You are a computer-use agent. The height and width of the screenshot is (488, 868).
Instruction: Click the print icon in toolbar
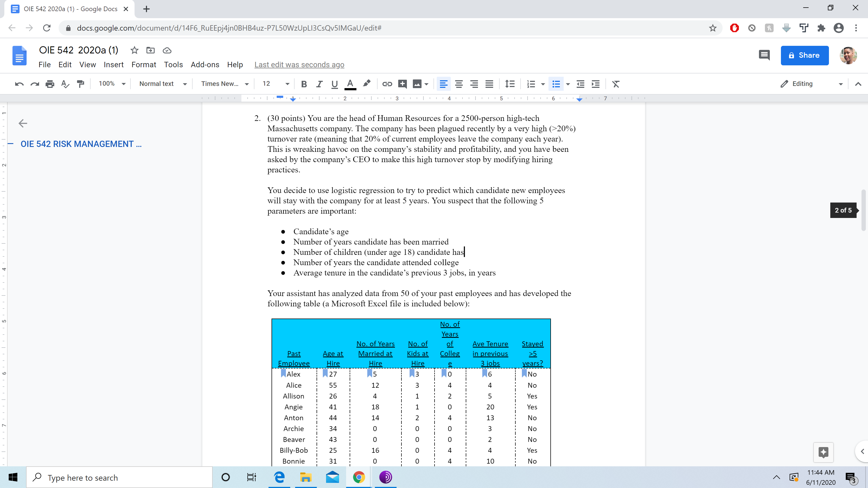coord(50,84)
